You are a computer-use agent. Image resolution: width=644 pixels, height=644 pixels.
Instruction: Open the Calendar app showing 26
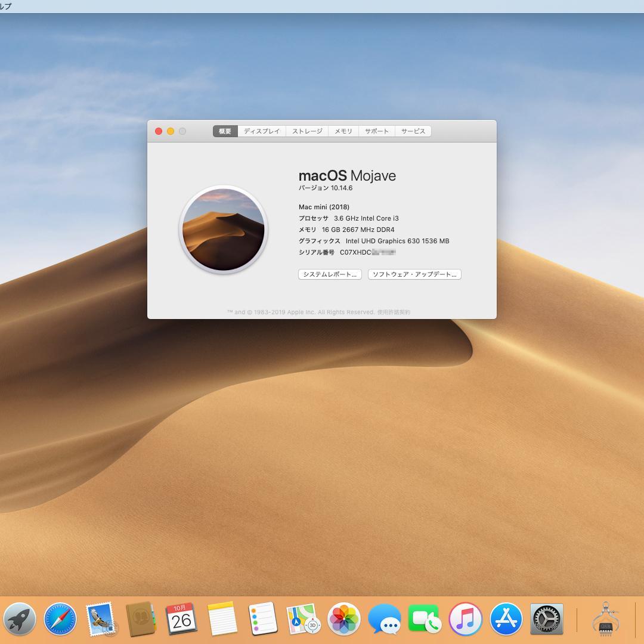[x=181, y=619]
